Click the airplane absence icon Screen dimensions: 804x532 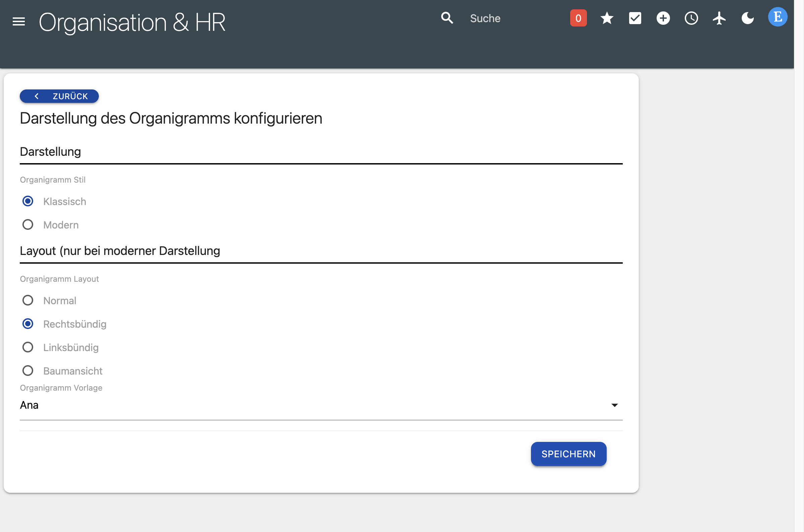point(719,18)
